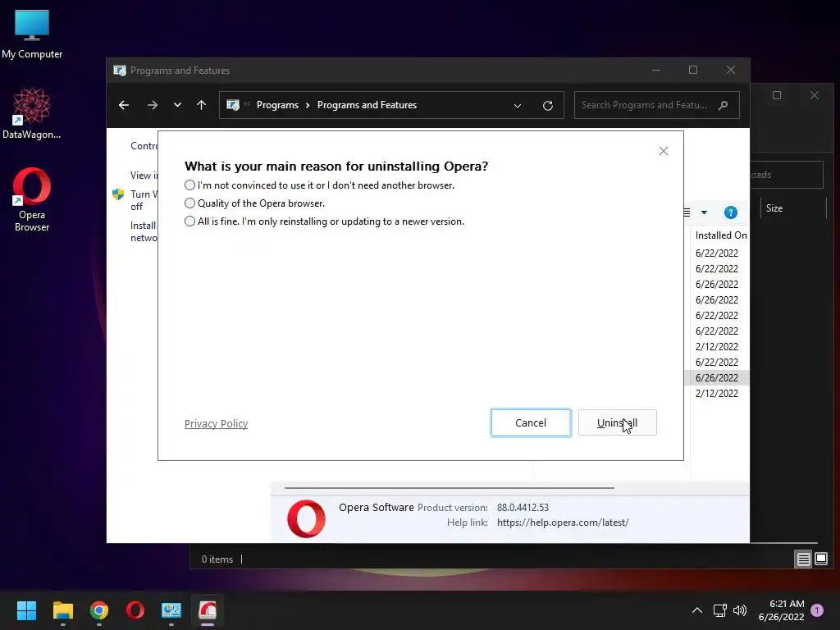Select the highlighted 6/26/2022 installed row
The height and width of the screenshot is (630, 840).
(717, 377)
